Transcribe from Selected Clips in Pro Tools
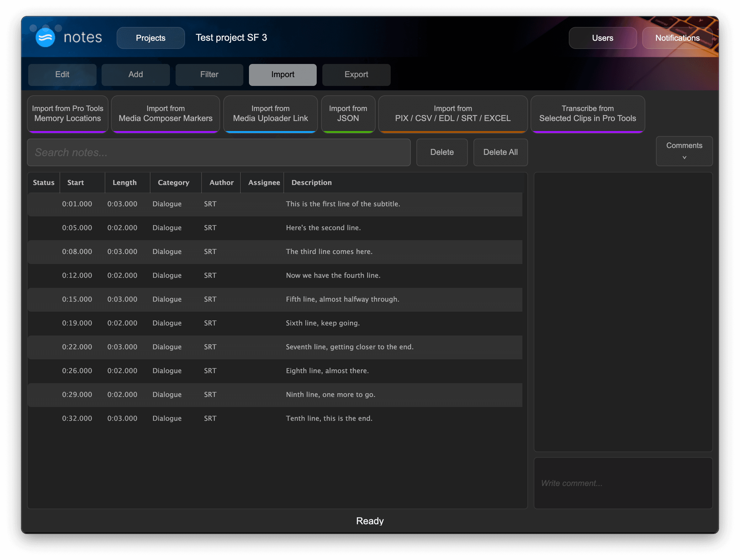 point(588,114)
